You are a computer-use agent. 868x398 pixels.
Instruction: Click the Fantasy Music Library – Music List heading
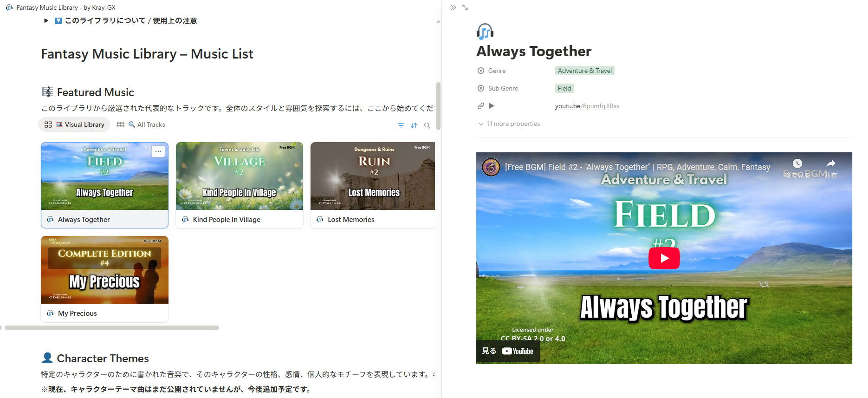(x=147, y=54)
